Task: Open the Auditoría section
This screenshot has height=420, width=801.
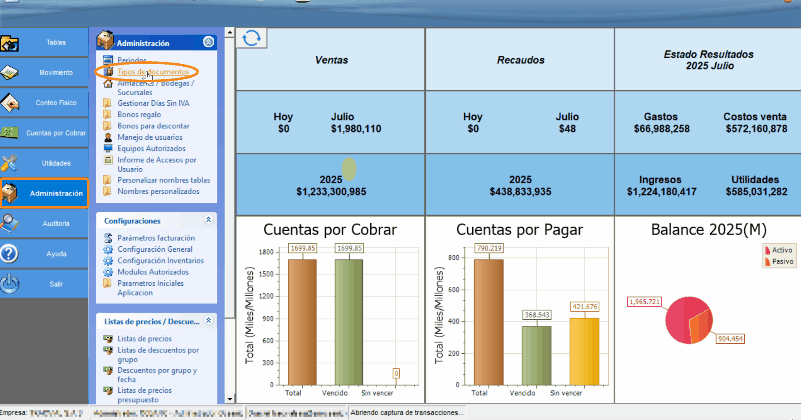Action: point(44,222)
